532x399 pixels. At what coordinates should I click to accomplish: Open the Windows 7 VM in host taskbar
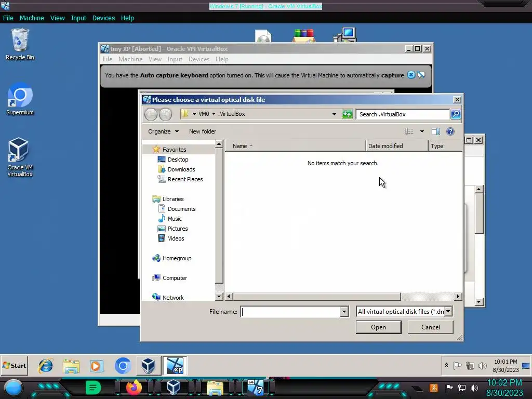[256, 388]
